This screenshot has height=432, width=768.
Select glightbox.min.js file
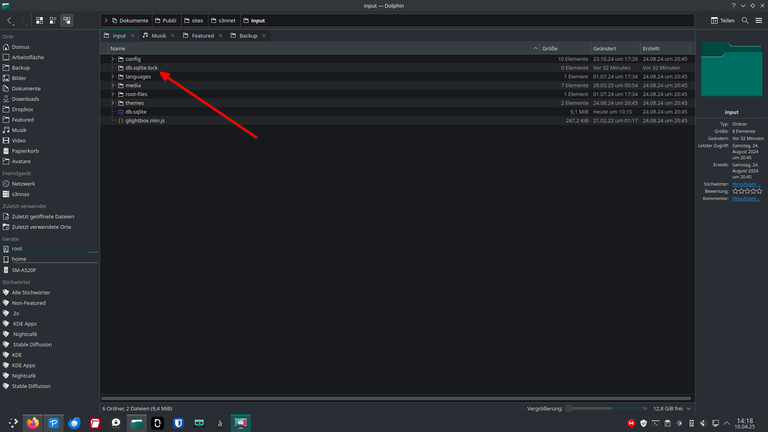pos(145,120)
